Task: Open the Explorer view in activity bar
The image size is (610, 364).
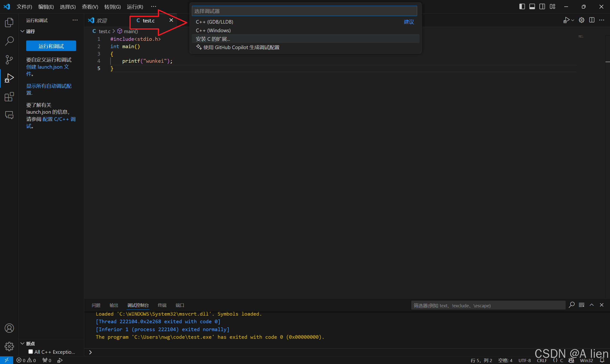Action: [9, 23]
